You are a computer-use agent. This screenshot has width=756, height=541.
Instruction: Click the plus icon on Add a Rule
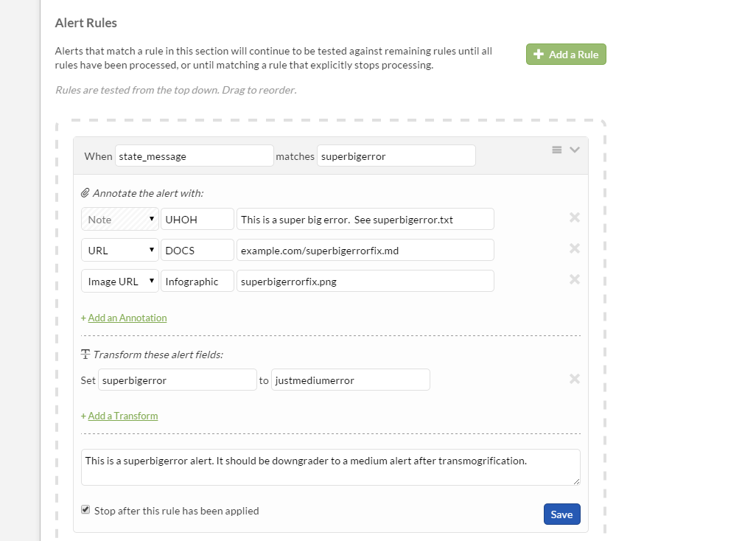click(539, 55)
